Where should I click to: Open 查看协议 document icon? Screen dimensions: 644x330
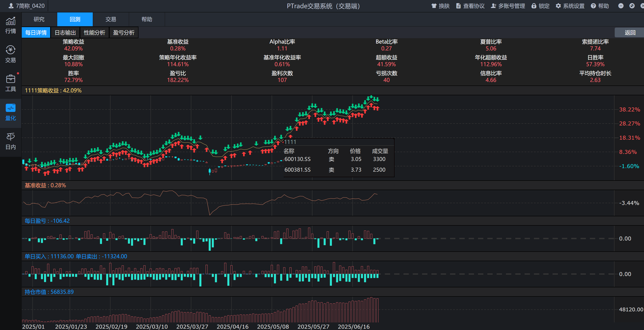(x=458, y=6)
